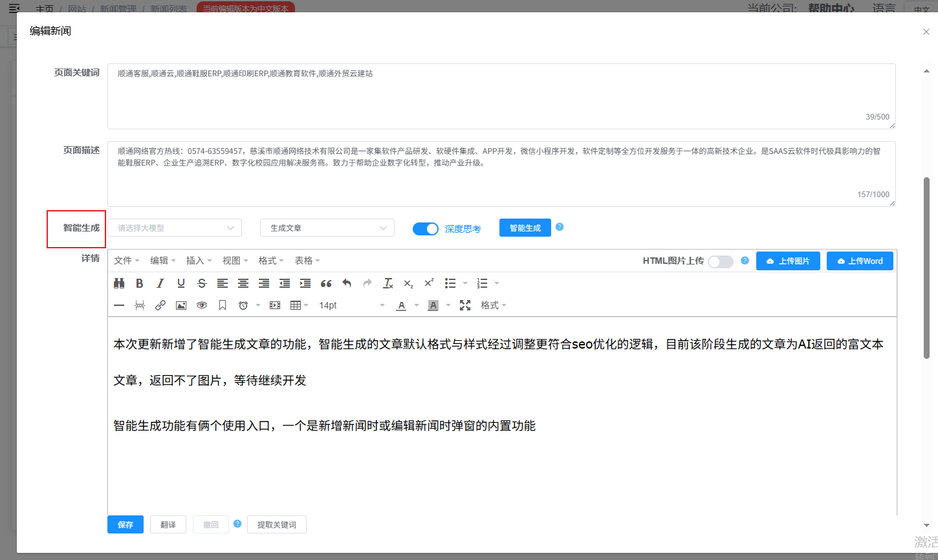The image size is (938, 560).
Task: Expand the 生成文章 dropdown
Action: [327, 228]
